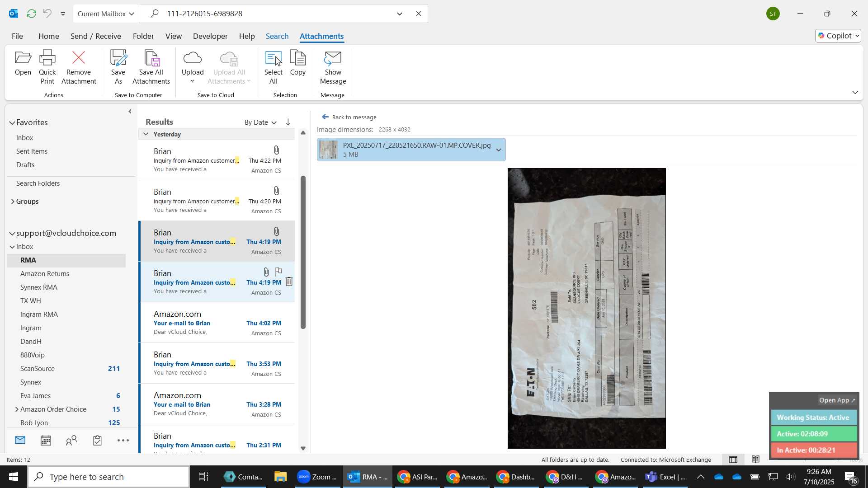Click the scroll down arrow in results
This screenshot has height=488, width=868.
[x=303, y=448]
